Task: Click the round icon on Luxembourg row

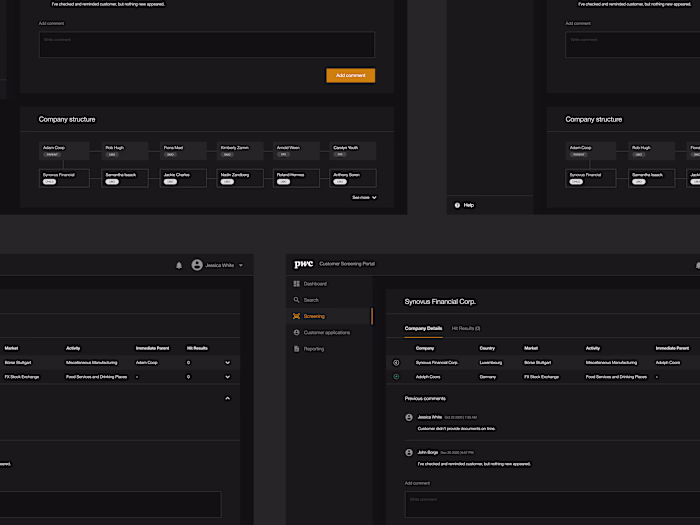Action: coord(396,362)
